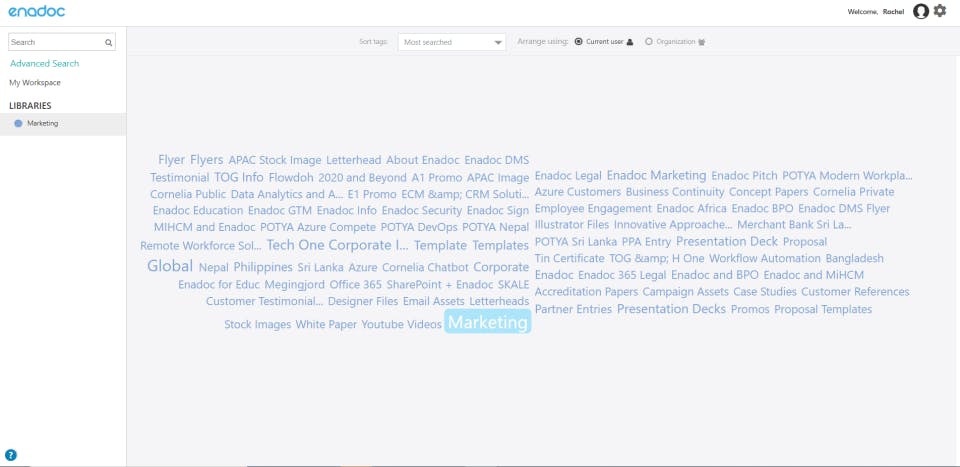Viewport: 960px width, 467px height.
Task: Select the Enadoc Pitch tag
Action: coord(744,176)
